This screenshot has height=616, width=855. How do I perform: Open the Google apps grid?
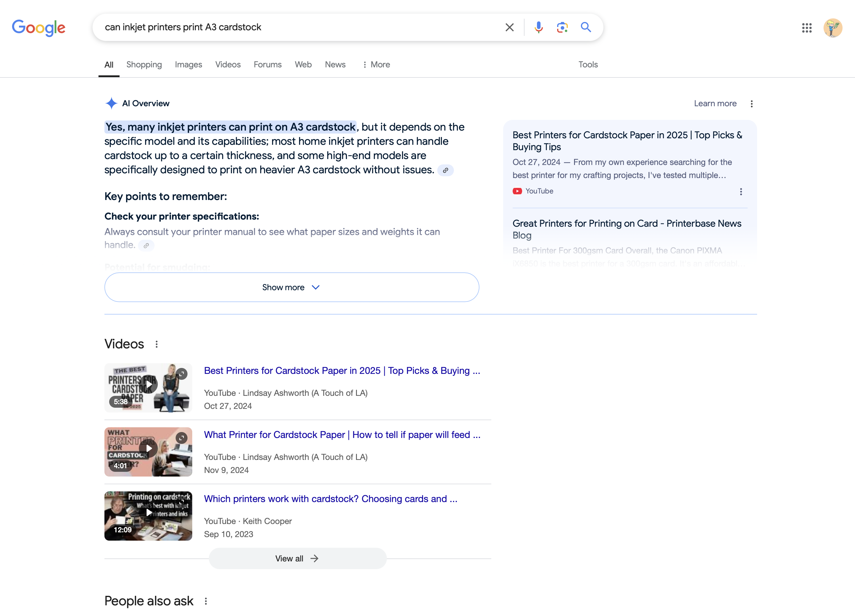click(x=807, y=28)
